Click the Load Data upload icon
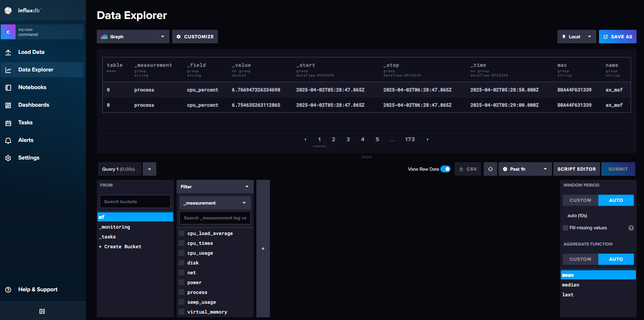This screenshot has width=644, height=320. pyautogui.click(x=8, y=52)
